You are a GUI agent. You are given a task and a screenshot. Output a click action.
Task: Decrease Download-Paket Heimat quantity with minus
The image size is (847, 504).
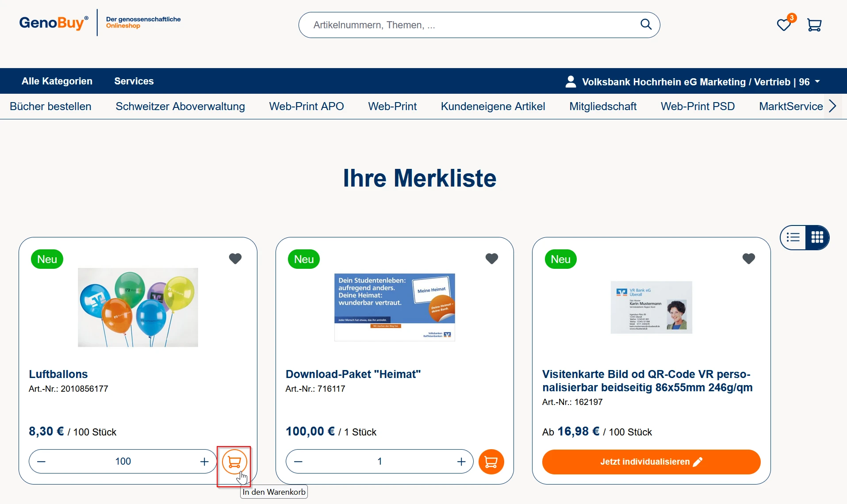(x=299, y=462)
